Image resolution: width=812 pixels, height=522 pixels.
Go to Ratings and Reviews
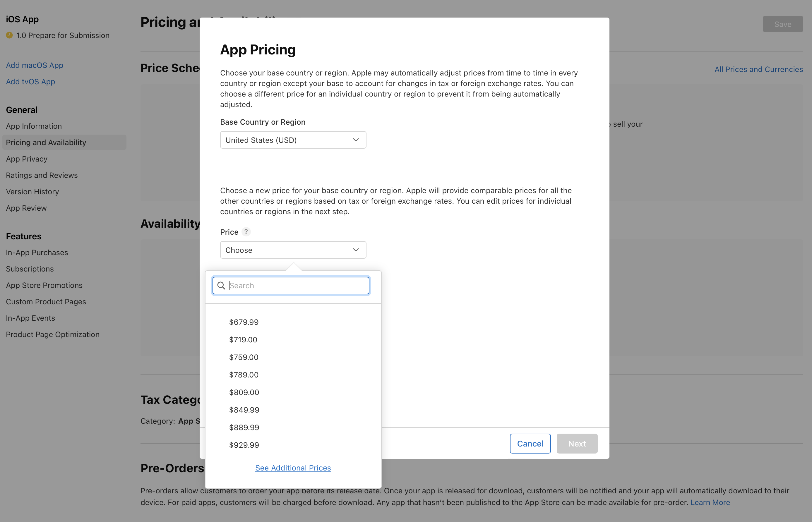(x=42, y=175)
